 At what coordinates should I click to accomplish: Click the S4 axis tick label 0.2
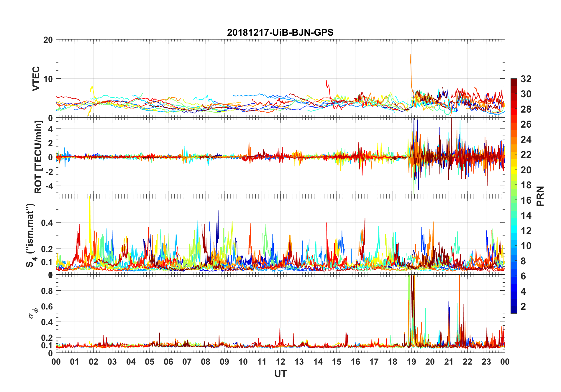[x=47, y=249]
